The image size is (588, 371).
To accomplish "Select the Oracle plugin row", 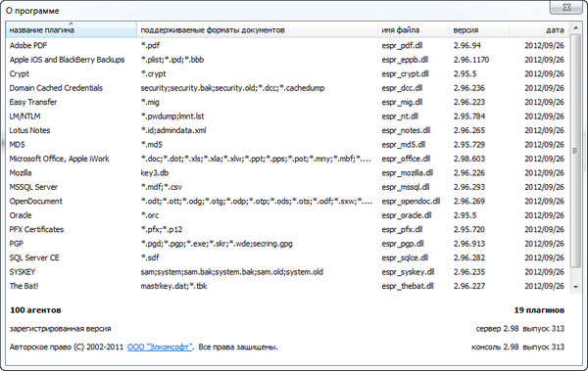I will [x=287, y=215].
